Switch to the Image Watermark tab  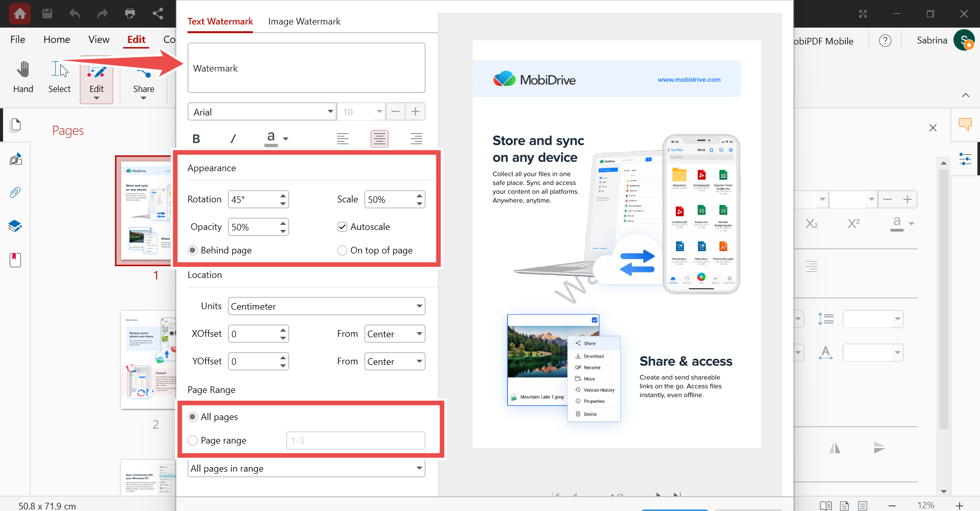point(304,21)
